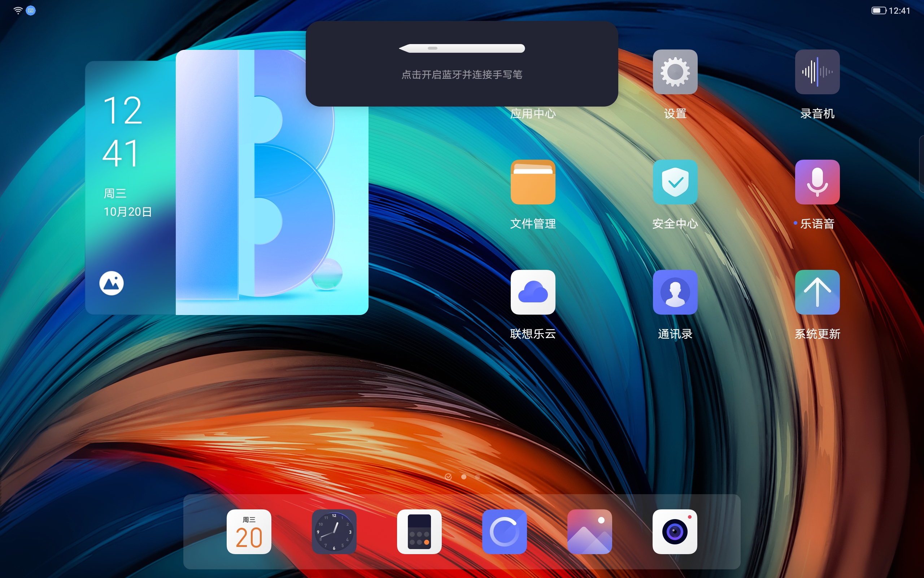This screenshot has height=578, width=924.
Task: Tap 点击开启蓝牙并连接手写笔 to connect the pen
Action: (462, 74)
